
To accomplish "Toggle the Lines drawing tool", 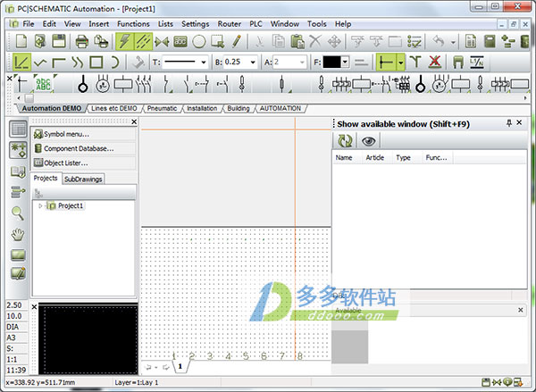I will coord(143,42).
